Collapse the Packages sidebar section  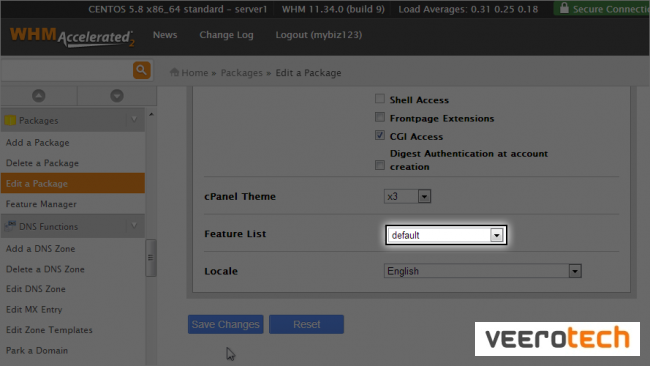(134, 120)
